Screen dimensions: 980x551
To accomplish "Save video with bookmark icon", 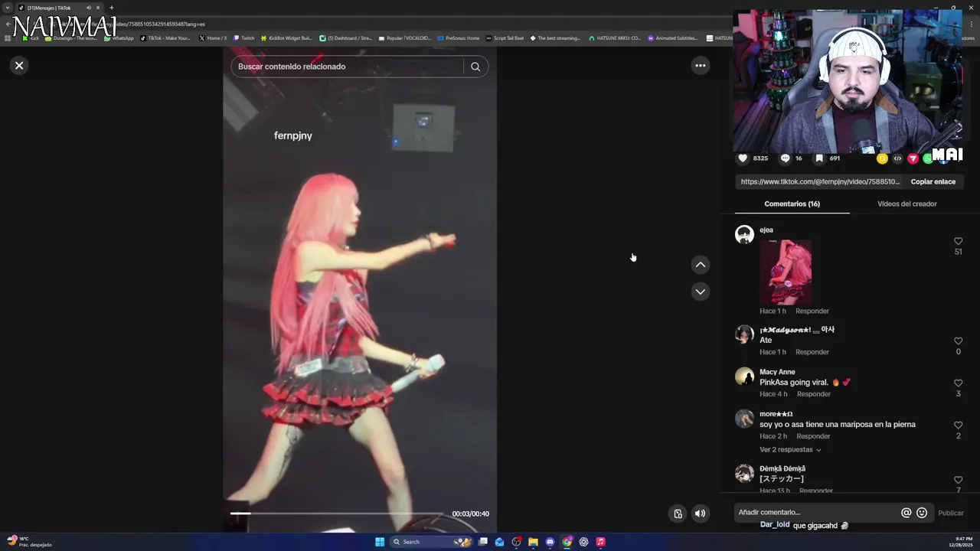I will click(x=819, y=158).
